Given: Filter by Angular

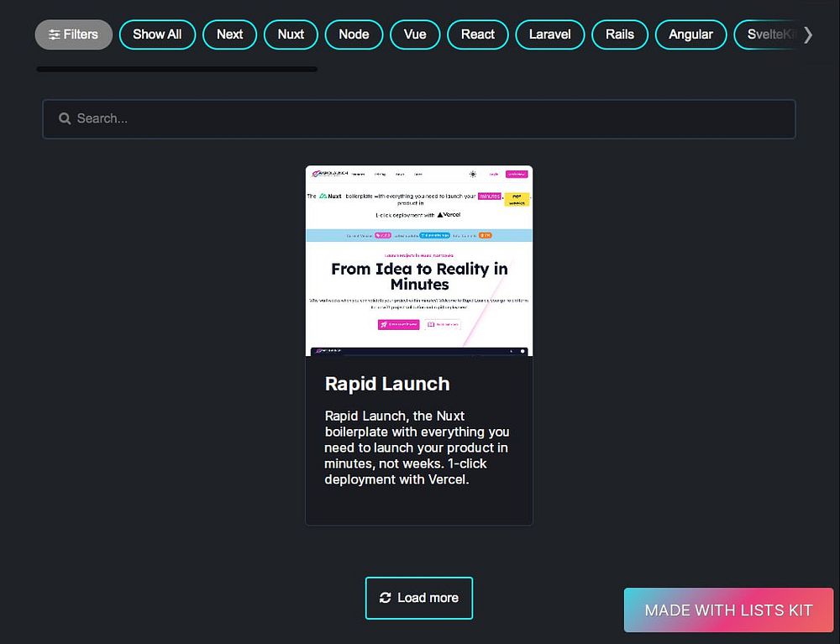Looking at the screenshot, I should (691, 34).
